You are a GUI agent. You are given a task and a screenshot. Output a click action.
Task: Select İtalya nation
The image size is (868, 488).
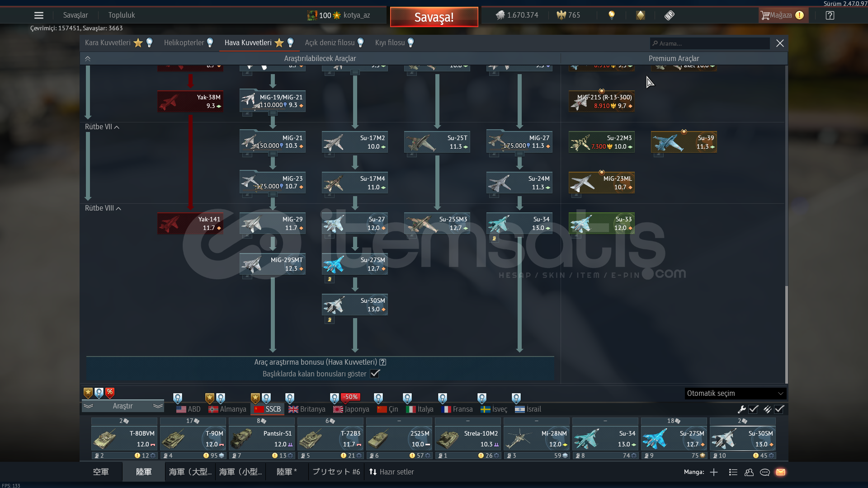pos(420,409)
